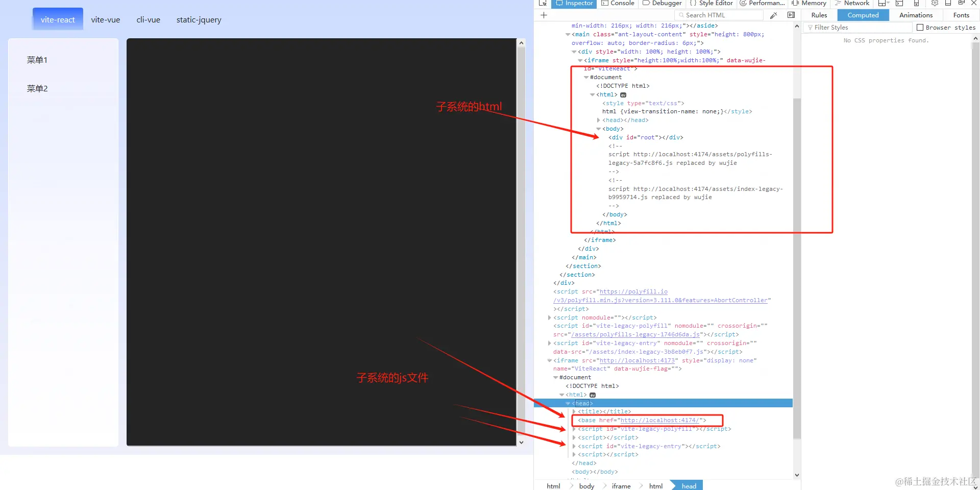Click the iframe breadcrumb
The width and height of the screenshot is (980, 490).
click(x=621, y=486)
